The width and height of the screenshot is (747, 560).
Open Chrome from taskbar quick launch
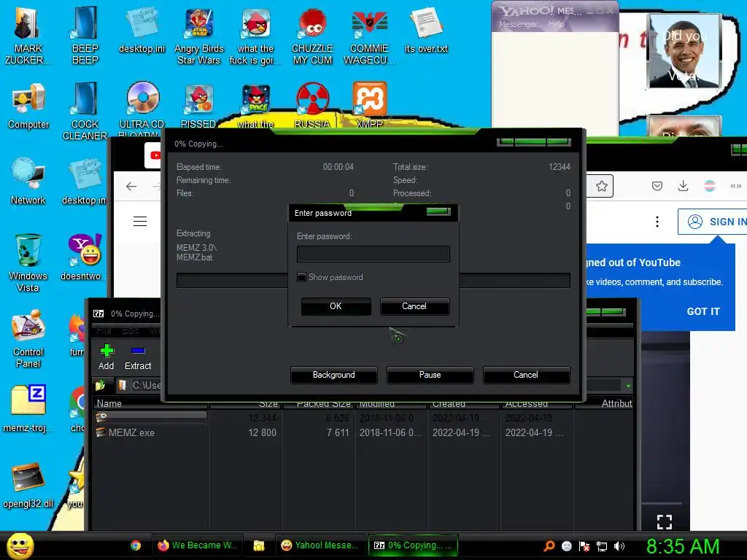coord(136,545)
